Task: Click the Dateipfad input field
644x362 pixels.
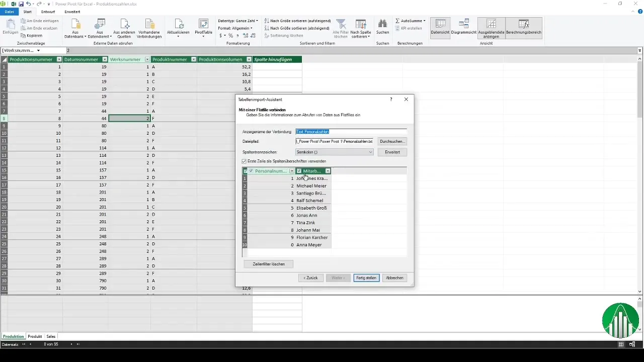Action: click(335, 142)
